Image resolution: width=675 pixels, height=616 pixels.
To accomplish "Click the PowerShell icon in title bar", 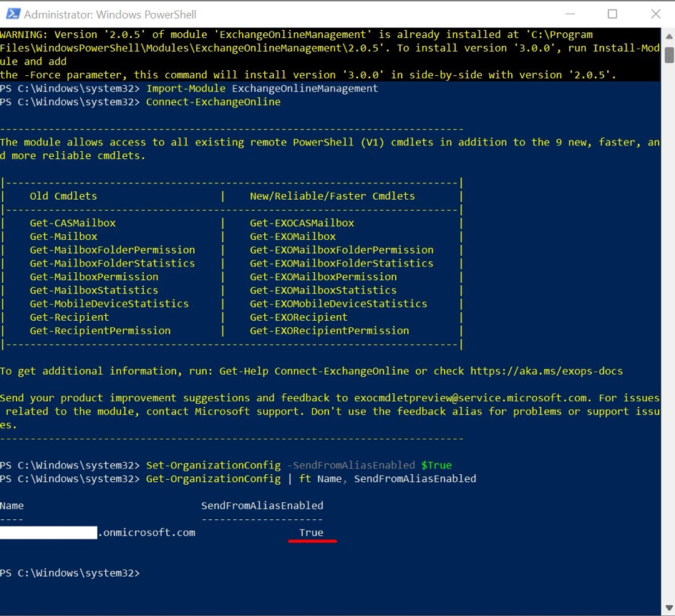I will click(12, 14).
